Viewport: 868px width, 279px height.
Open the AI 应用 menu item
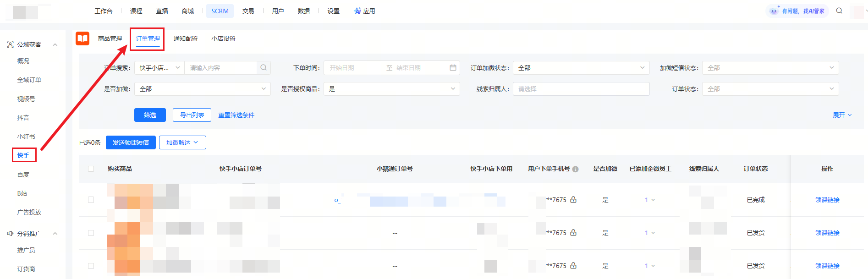365,11
